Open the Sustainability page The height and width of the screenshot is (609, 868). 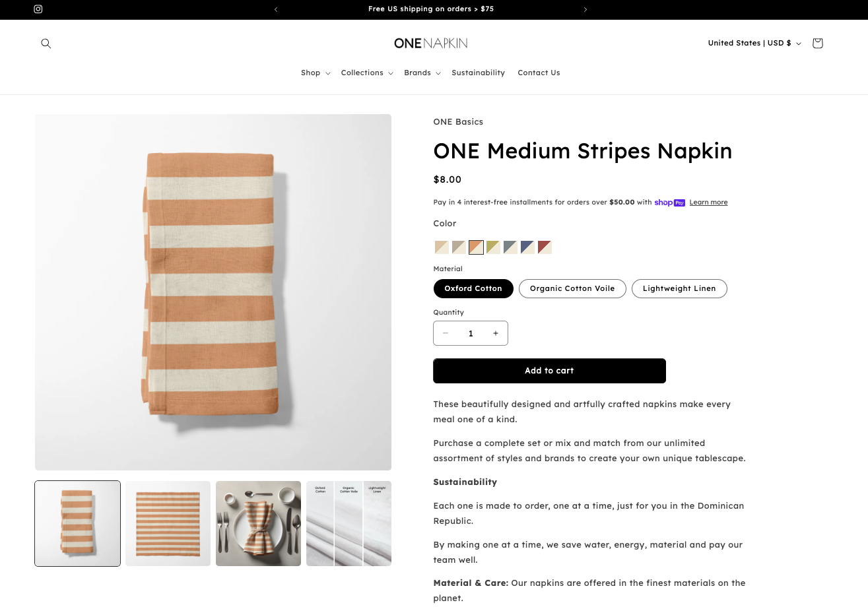(x=478, y=73)
